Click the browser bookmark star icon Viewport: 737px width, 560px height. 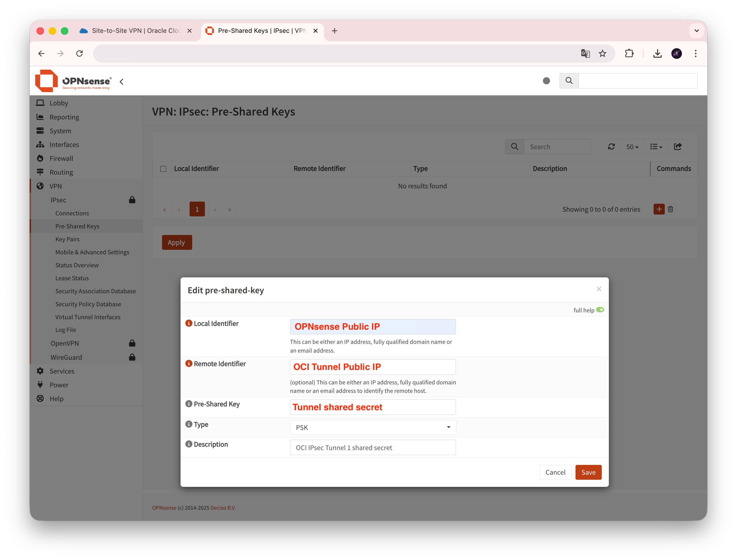[x=603, y=54]
